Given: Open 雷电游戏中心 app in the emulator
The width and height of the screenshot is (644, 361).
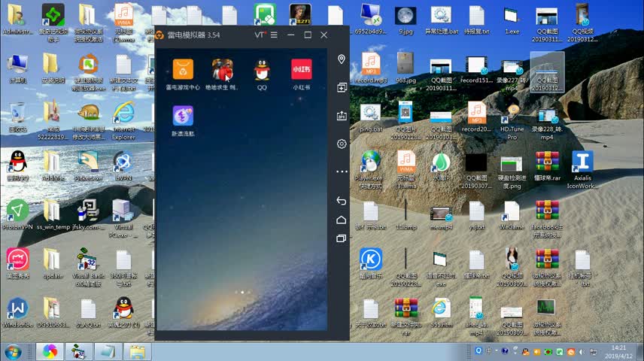Looking at the screenshot, I should click(183, 69).
